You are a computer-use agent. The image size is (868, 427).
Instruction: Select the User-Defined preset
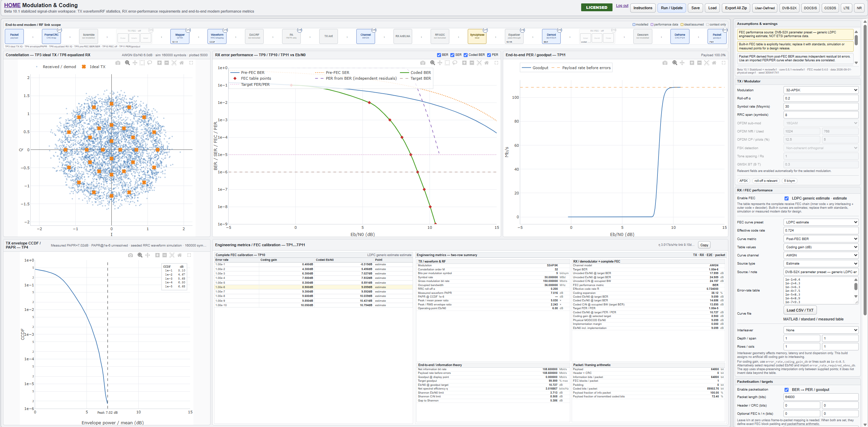point(764,8)
